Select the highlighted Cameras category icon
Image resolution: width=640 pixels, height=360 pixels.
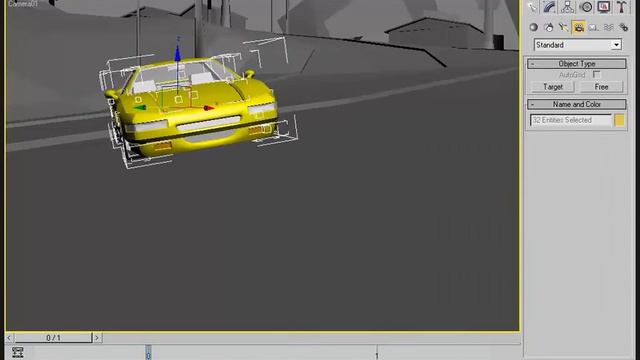point(578,27)
